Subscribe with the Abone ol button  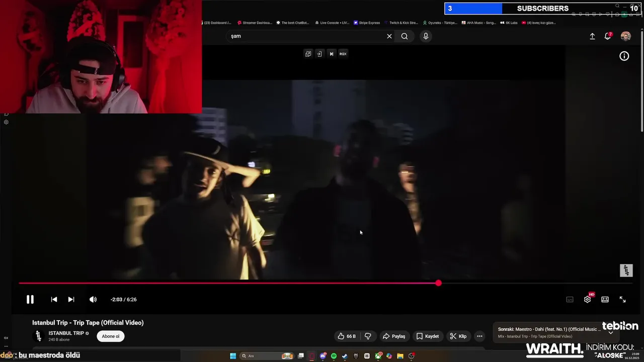pyautogui.click(x=111, y=336)
